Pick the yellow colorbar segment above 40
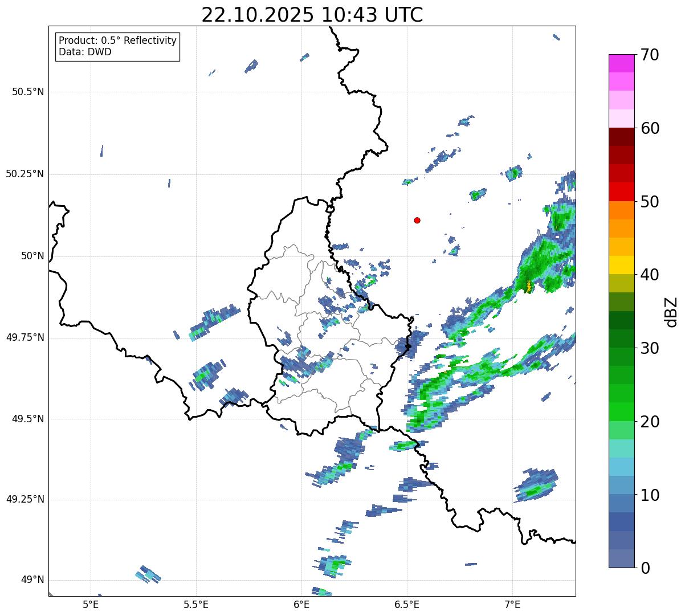The height and width of the screenshot is (616, 685). 622,266
